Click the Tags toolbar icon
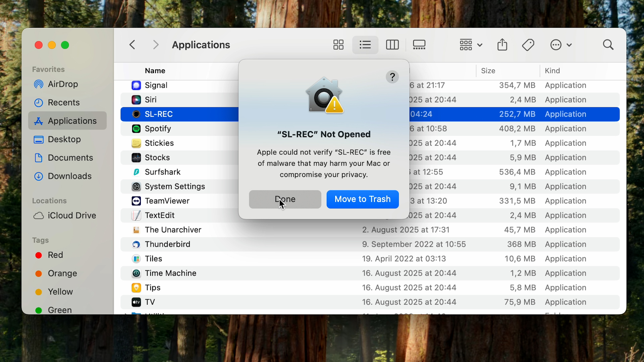This screenshot has width=644, height=362. point(528,45)
